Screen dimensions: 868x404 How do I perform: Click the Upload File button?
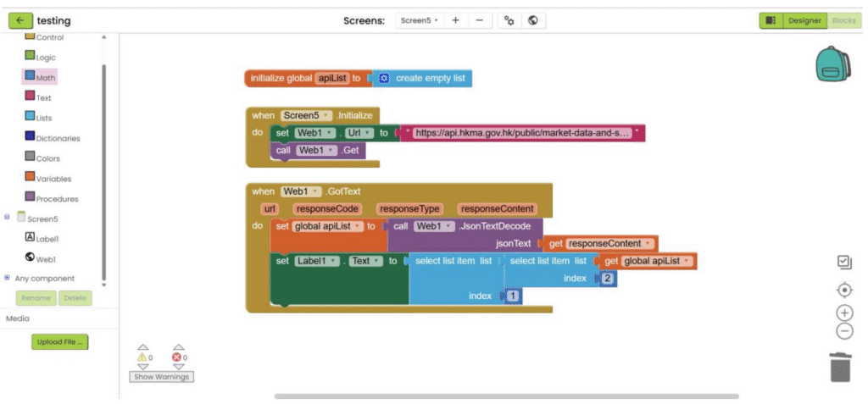tap(61, 342)
